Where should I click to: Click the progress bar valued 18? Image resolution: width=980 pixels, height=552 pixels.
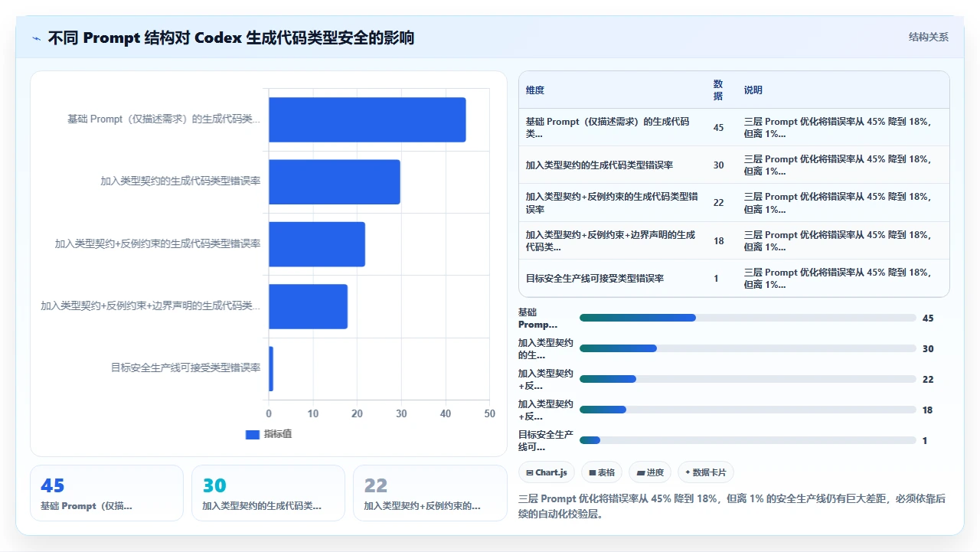[747, 410]
